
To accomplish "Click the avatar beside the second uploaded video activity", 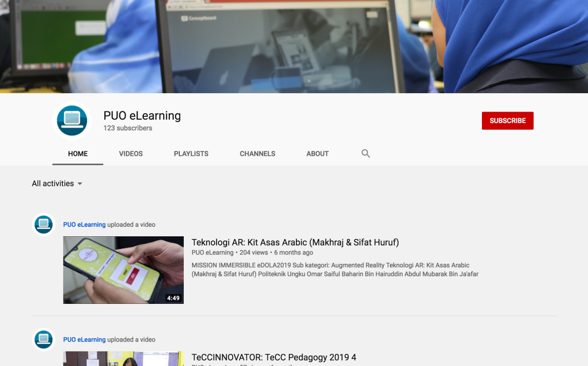I will (x=43, y=339).
